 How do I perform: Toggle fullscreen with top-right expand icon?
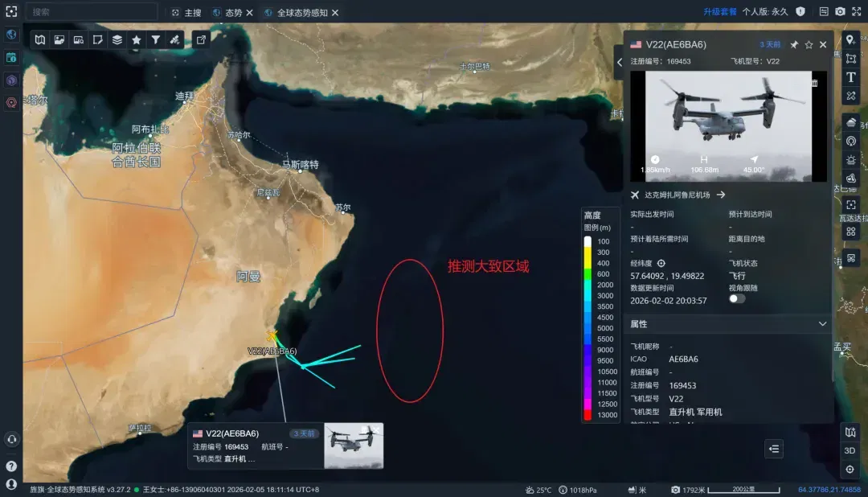[857, 11]
